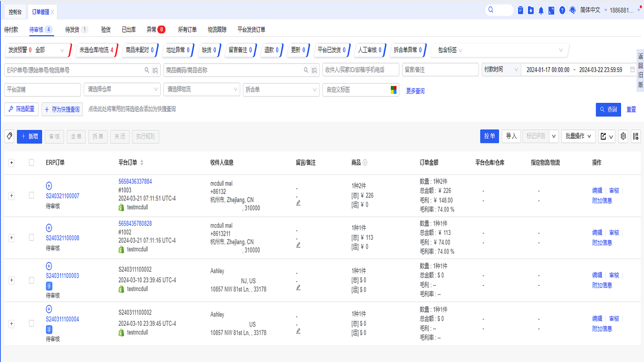Toggle select-all checkbox in table header
This screenshot has height=362, width=644.
coord(31,162)
